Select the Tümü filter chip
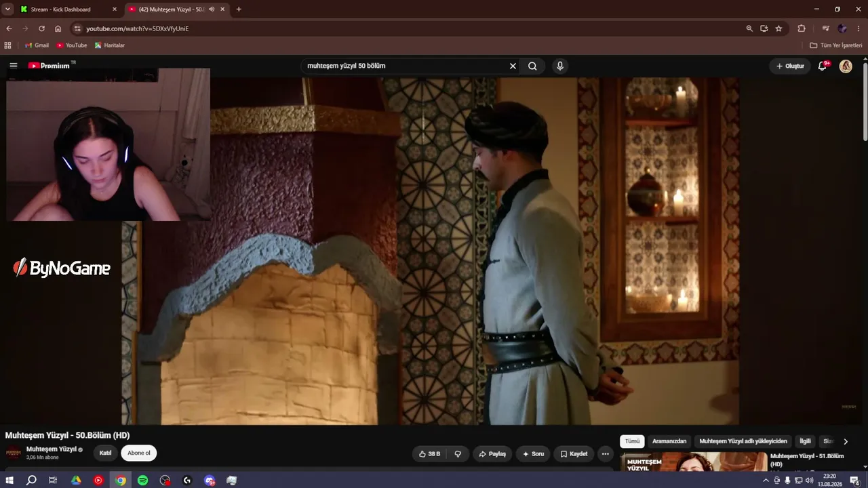The image size is (868, 488). [x=632, y=441]
